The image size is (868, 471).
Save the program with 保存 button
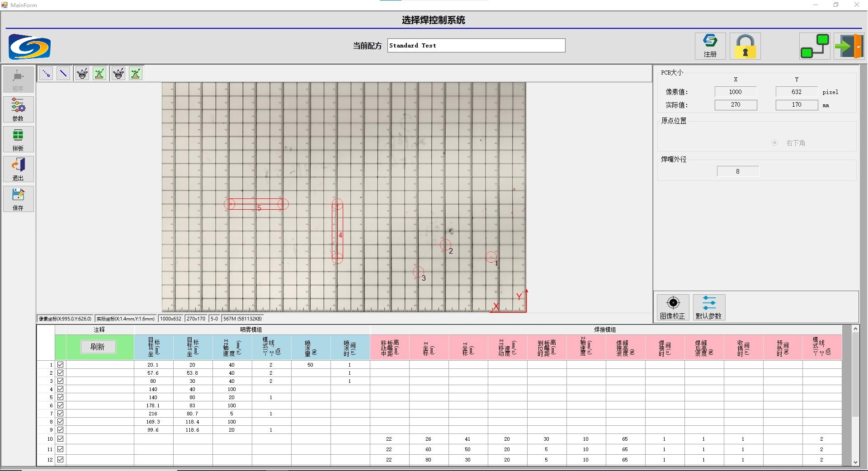tap(18, 199)
